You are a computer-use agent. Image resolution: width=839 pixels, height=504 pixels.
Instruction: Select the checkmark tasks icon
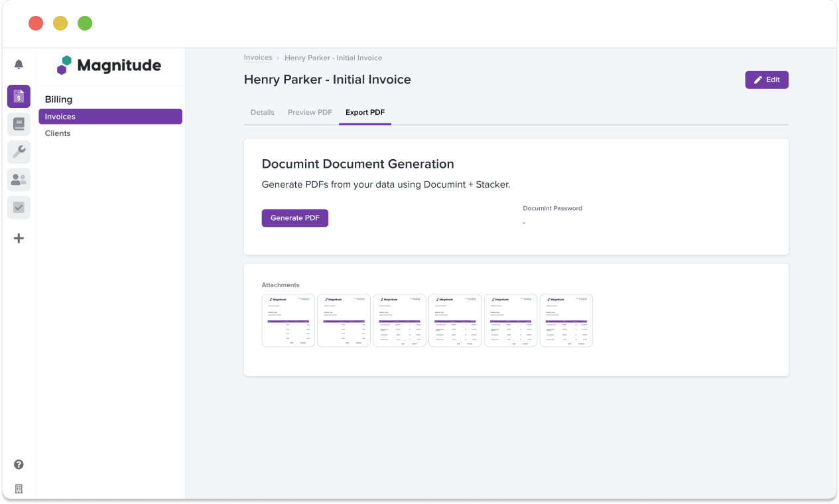click(x=19, y=208)
